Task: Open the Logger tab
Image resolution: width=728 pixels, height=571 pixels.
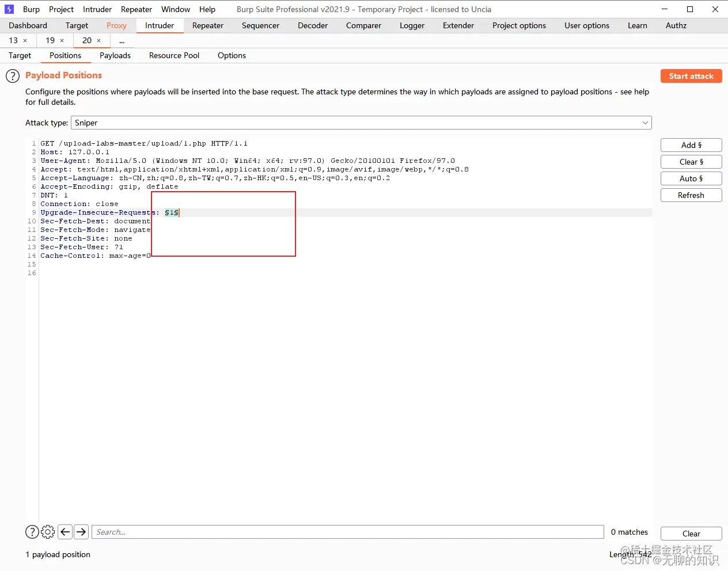Action: click(x=412, y=25)
